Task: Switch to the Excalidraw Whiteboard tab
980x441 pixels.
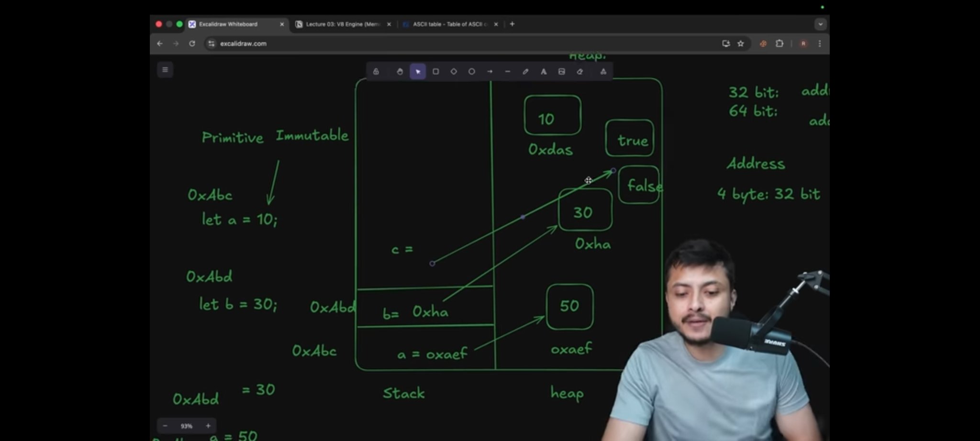Action: [x=237, y=24]
